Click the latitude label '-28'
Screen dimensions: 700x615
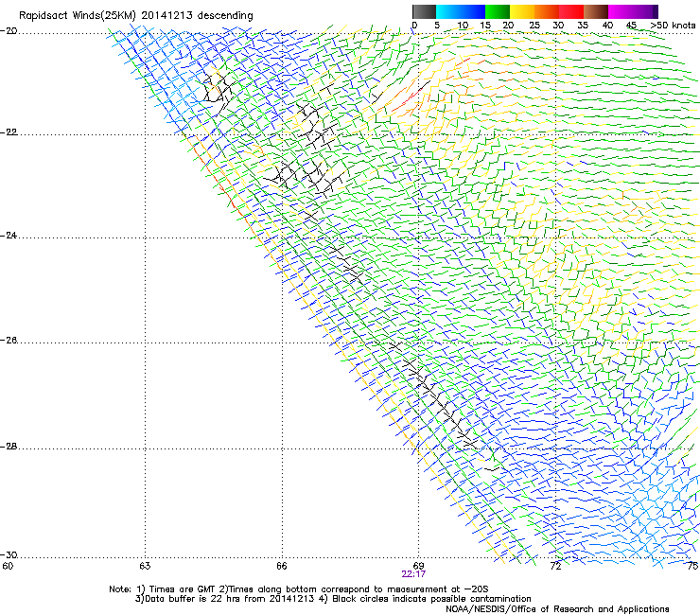click(x=9, y=447)
